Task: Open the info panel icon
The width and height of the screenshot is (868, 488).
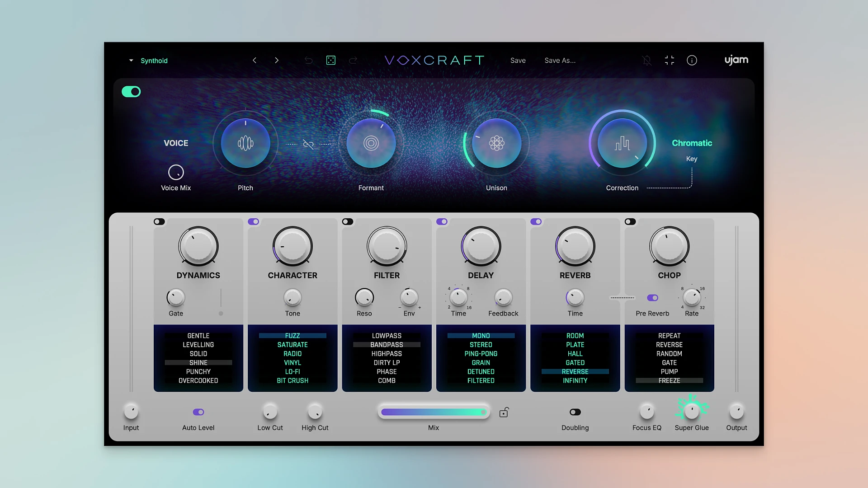Action: click(691, 60)
